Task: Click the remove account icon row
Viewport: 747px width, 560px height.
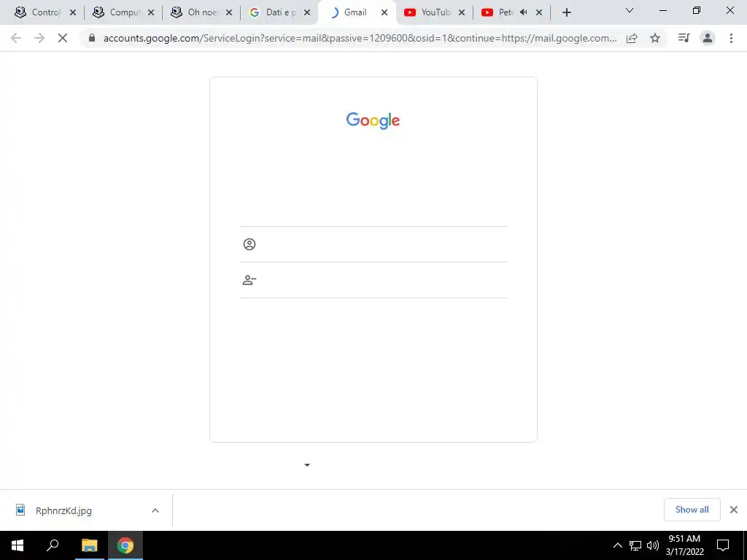Action: (x=373, y=280)
